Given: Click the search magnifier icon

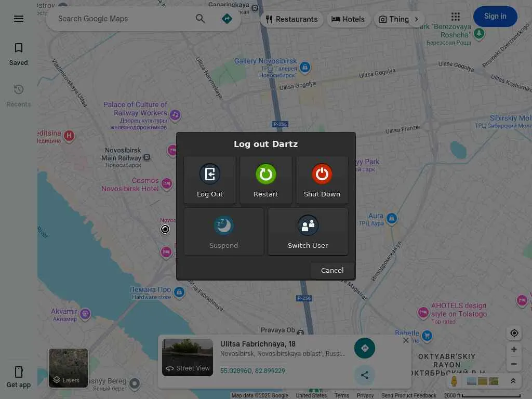Looking at the screenshot, I should [x=200, y=19].
